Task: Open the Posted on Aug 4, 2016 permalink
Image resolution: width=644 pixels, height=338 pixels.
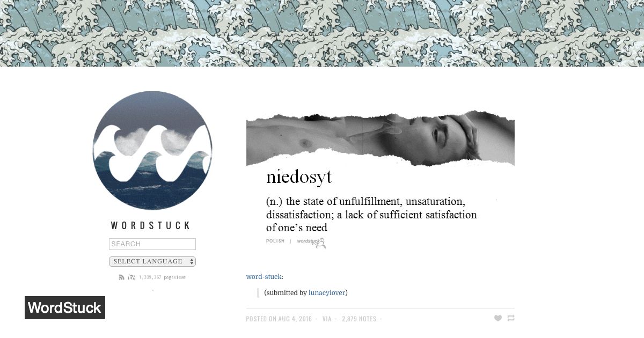Action: 279,319
